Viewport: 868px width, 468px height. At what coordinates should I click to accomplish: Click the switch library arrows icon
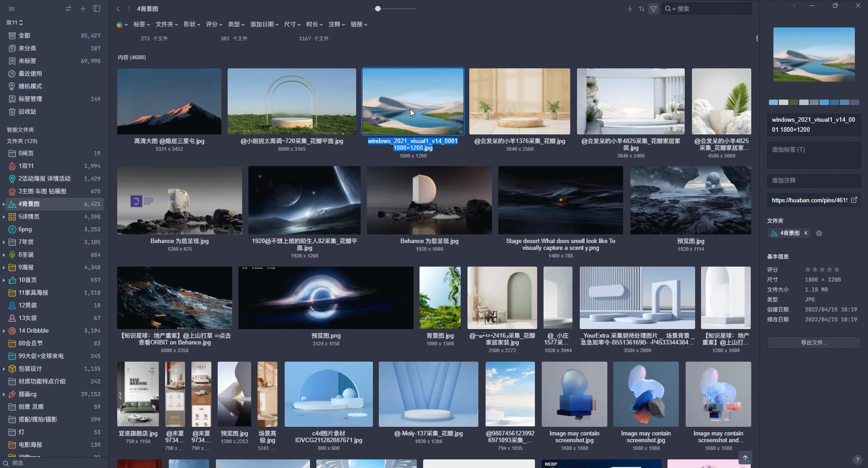(68, 9)
